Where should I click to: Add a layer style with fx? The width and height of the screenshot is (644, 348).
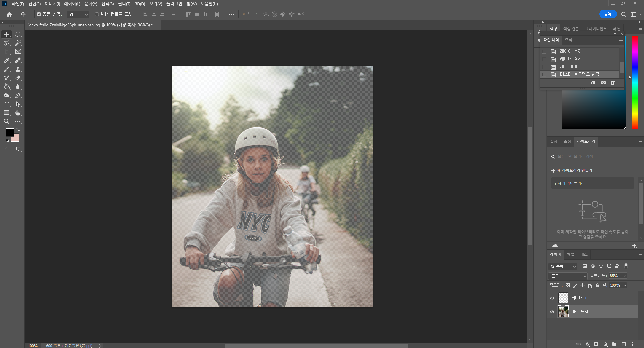click(587, 344)
